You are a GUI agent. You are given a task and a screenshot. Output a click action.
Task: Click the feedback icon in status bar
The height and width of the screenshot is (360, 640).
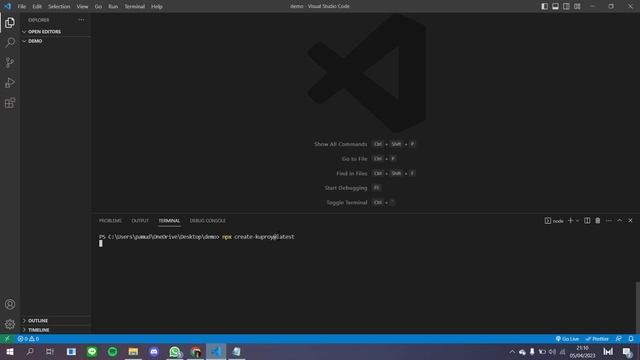619,339
